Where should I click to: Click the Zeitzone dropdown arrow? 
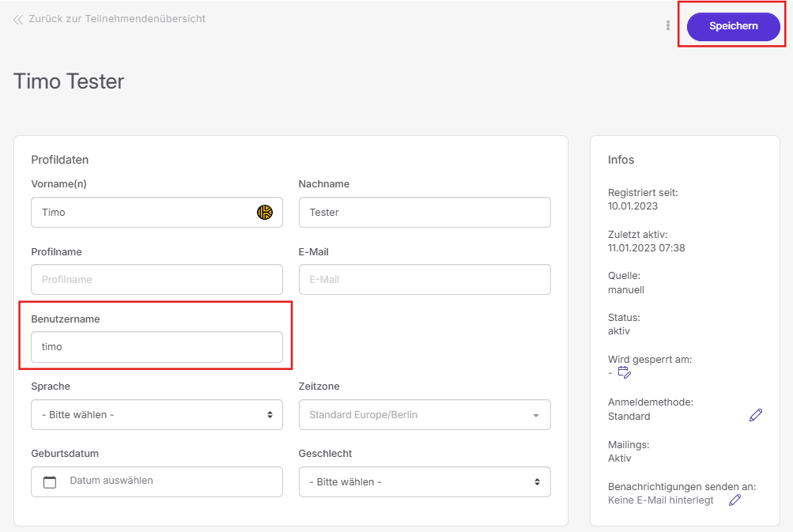(535, 416)
